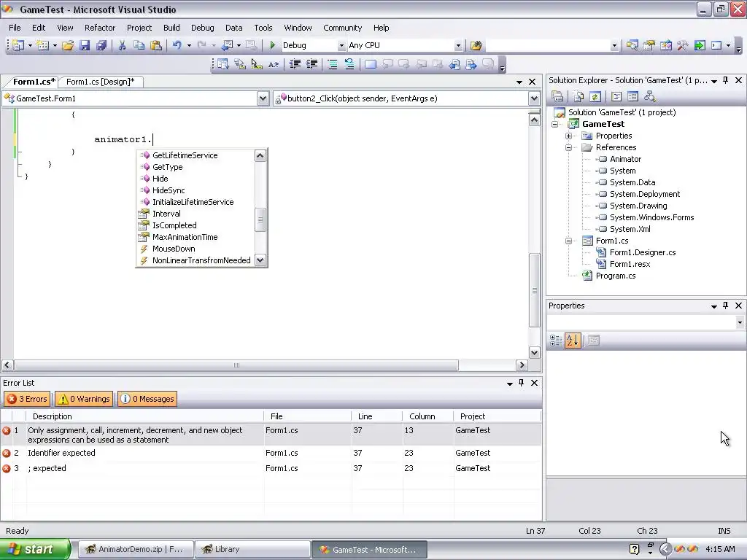Toggle the Categorized view in Properties

coord(555,341)
